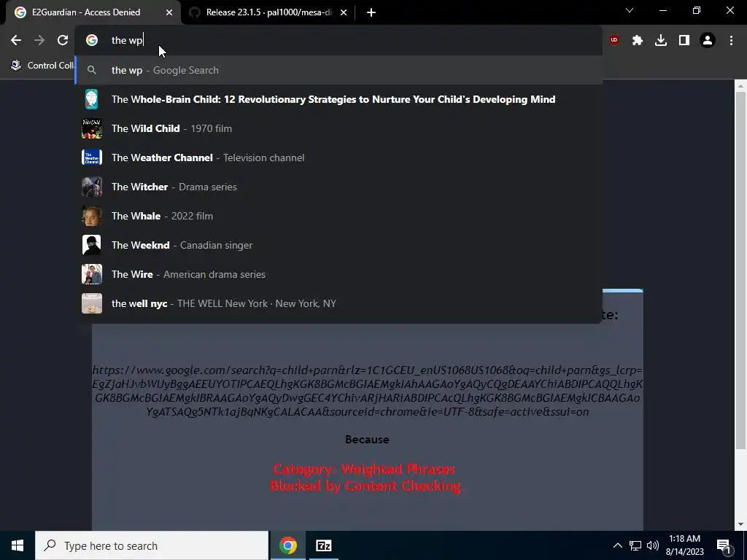Toggle the Chrome side panel
The width and height of the screenshot is (747, 560).
684,41
